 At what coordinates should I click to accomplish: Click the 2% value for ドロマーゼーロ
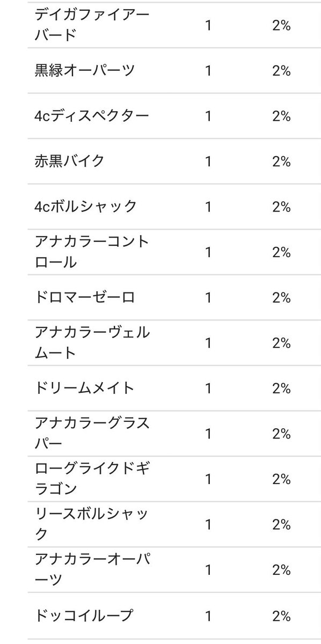(x=281, y=298)
